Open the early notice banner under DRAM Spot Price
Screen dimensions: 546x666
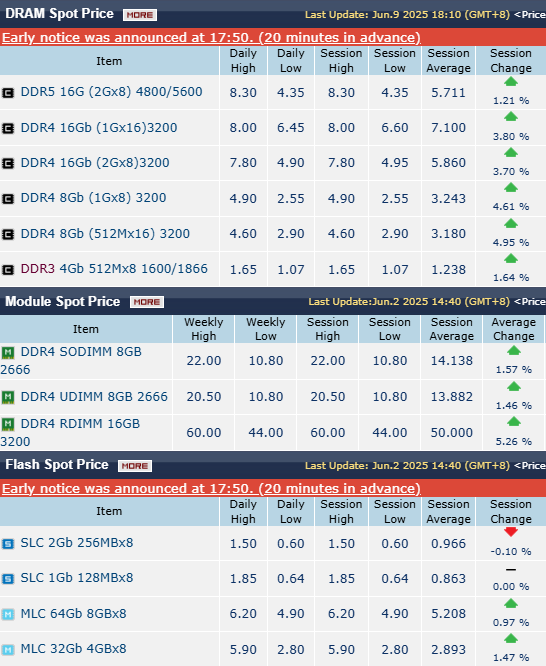click(211, 38)
